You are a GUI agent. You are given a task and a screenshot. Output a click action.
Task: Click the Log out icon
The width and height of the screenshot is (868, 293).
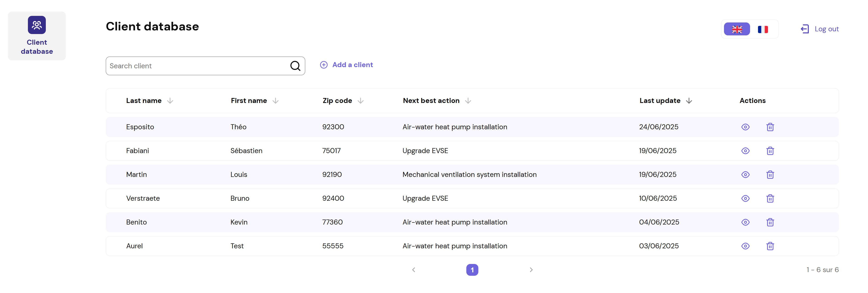(805, 29)
